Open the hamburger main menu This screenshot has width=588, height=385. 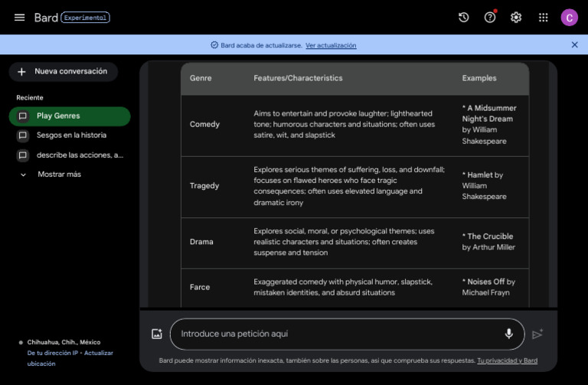tap(19, 18)
